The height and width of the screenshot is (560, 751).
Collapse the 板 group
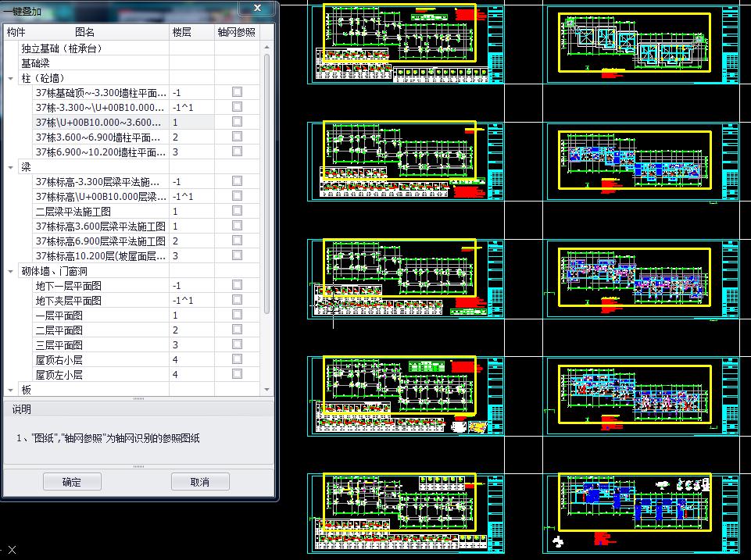pyautogui.click(x=10, y=390)
